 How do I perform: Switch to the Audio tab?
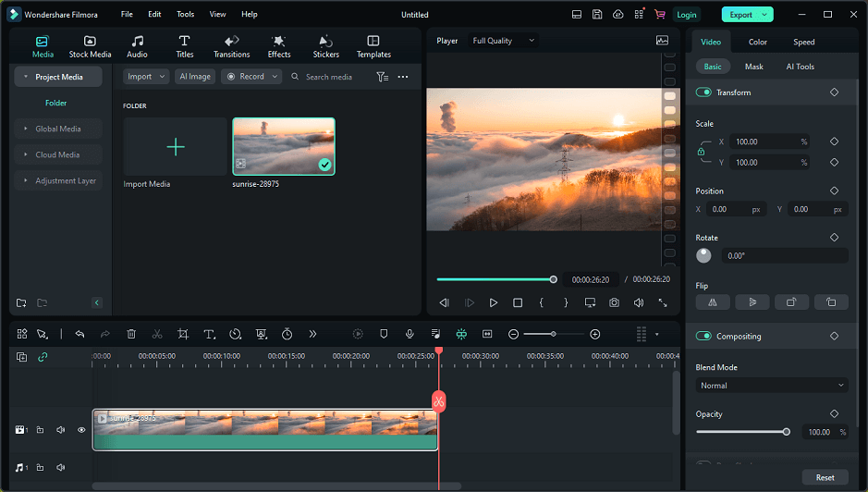137,46
